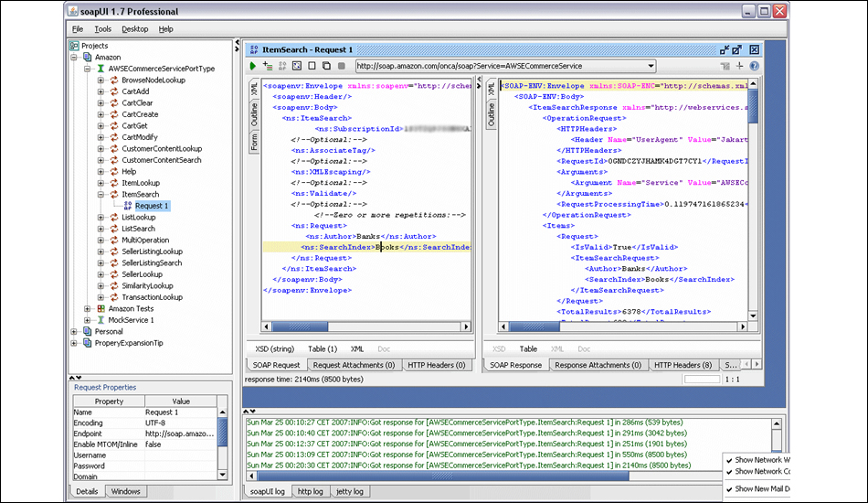The image size is (868, 503).
Task: Click the Help operation icon in tree
Action: [114, 171]
